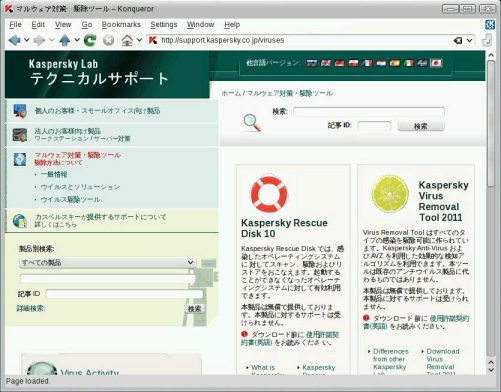
Task: Click the ホーム breadcrumb link
Action: tap(231, 93)
